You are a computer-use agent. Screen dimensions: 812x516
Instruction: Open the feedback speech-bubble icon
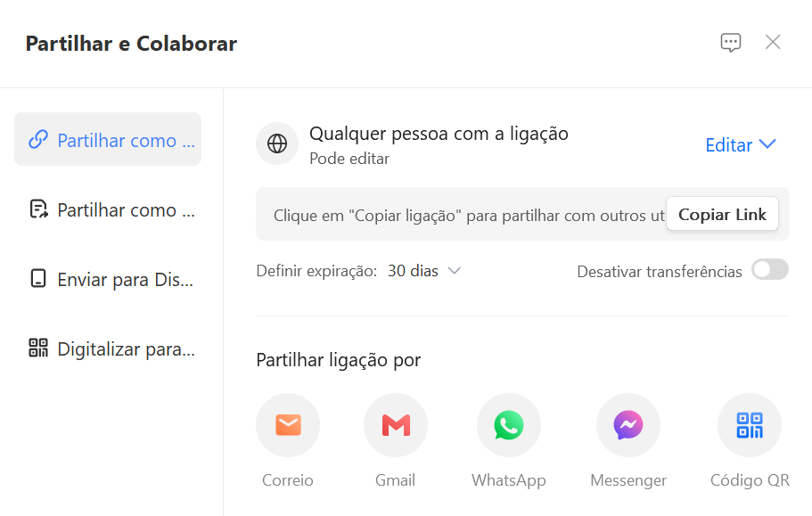[x=731, y=42]
